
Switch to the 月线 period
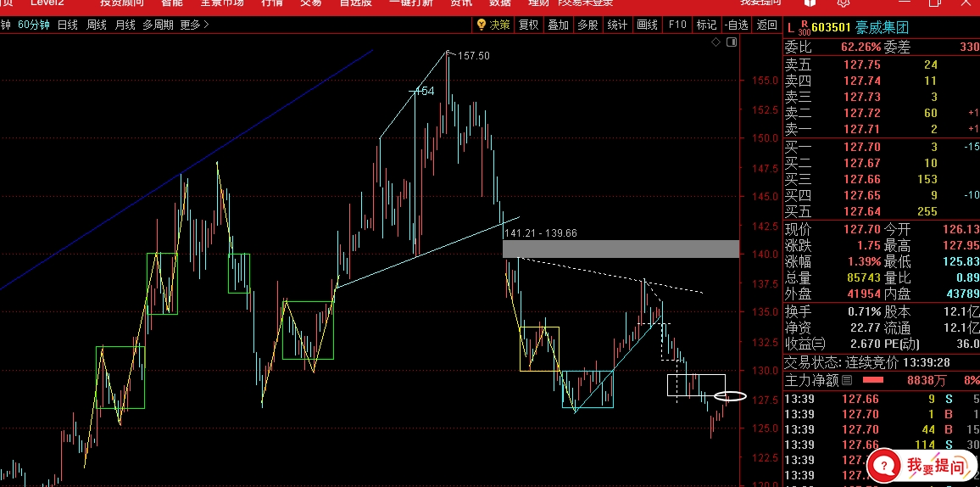tap(125, 25)
